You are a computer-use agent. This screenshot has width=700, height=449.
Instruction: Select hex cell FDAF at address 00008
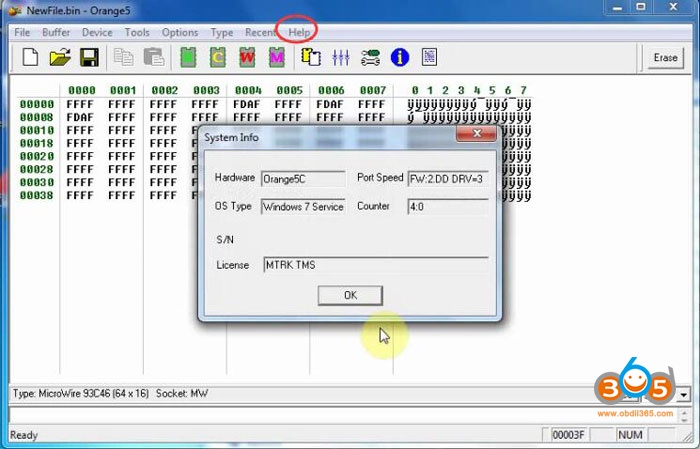coord(80,117)
